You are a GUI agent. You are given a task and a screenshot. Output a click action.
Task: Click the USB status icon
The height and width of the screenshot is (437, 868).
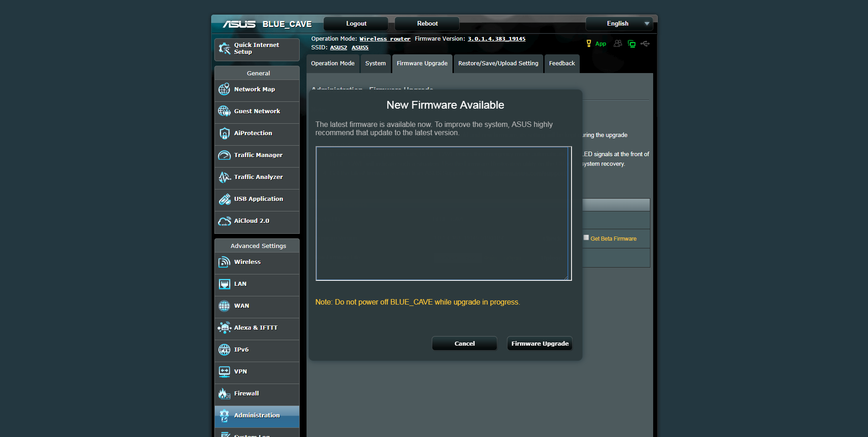[x=645, y=43]
